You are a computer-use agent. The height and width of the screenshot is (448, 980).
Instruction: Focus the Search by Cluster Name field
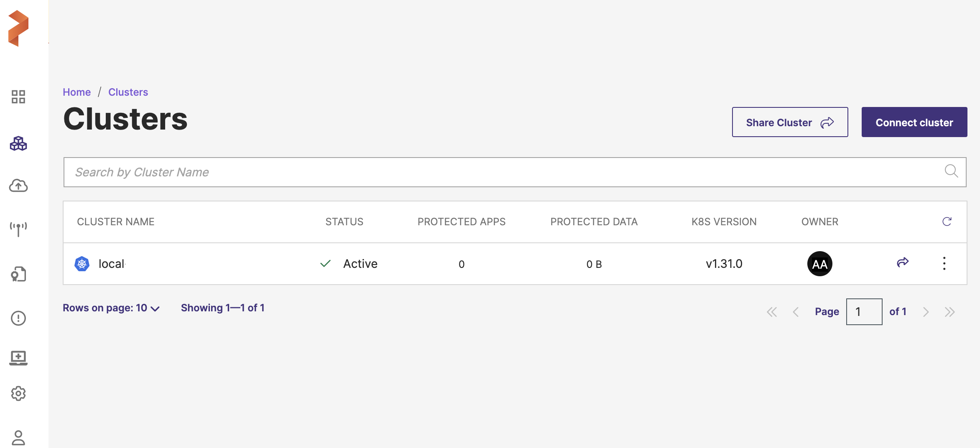click(x=502, y=172)
